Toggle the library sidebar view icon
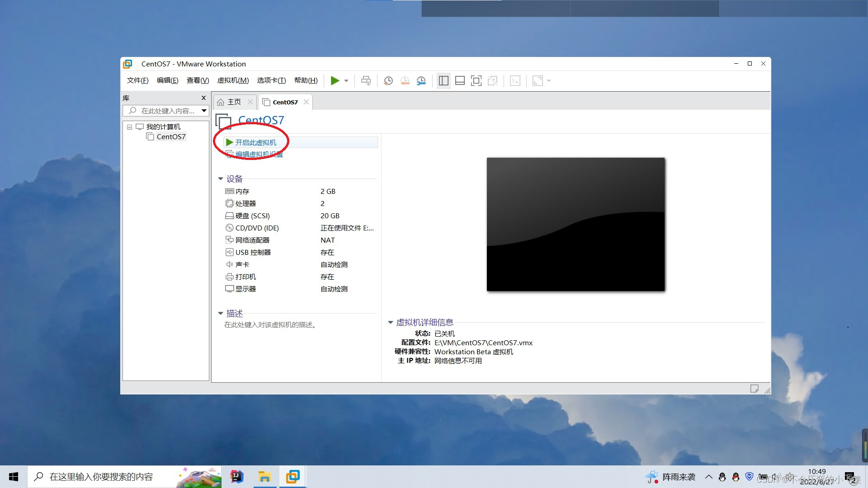868x488 pixels. pos(443,81)
